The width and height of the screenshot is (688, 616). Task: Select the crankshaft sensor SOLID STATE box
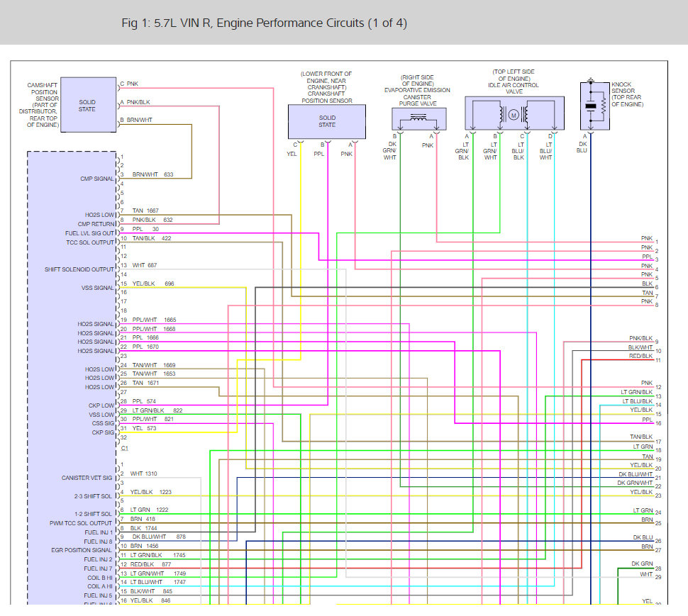[327, 121]
